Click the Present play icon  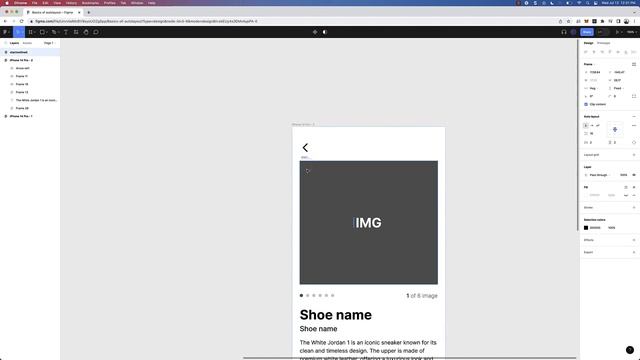tap(617, 32)
